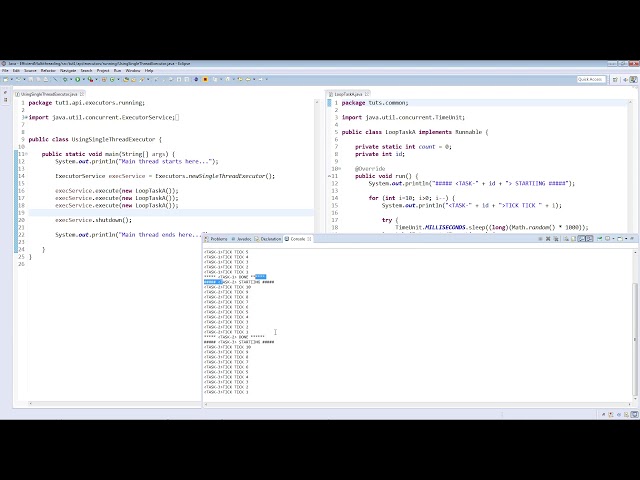Toggle Show Console on stderr change

click(x=589, y=239)
